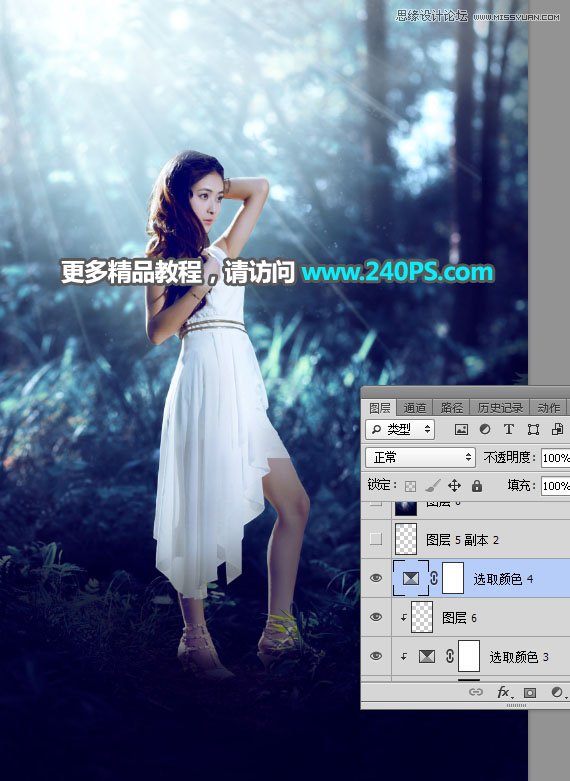The height and width of the screenshot is (781, 570).
Task: Filter layers by adjustment layer type
Action: click(485, 429)
